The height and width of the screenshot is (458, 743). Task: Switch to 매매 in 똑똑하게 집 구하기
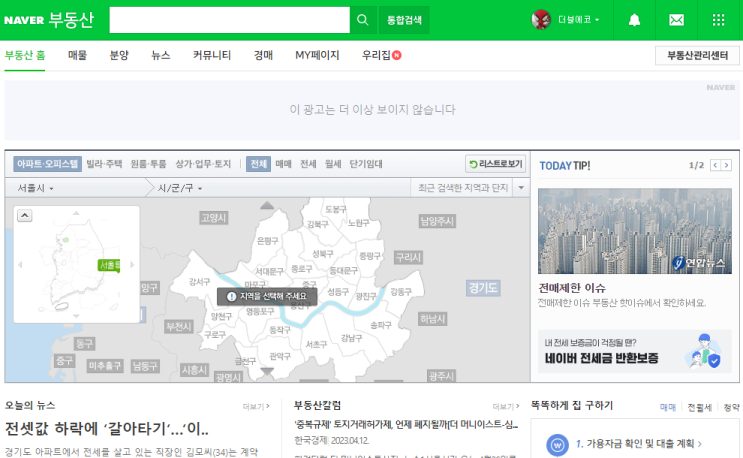(668, 407)
